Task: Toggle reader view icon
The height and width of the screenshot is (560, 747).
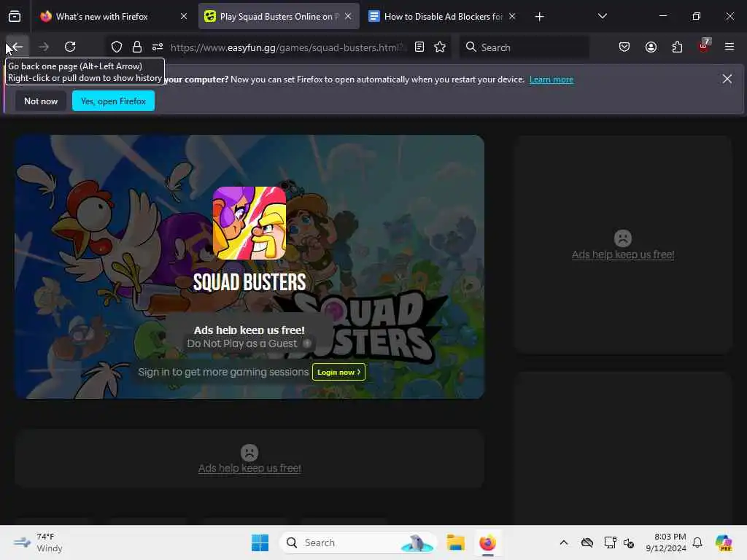Action: pyautogui.click(x=419, y=47)
